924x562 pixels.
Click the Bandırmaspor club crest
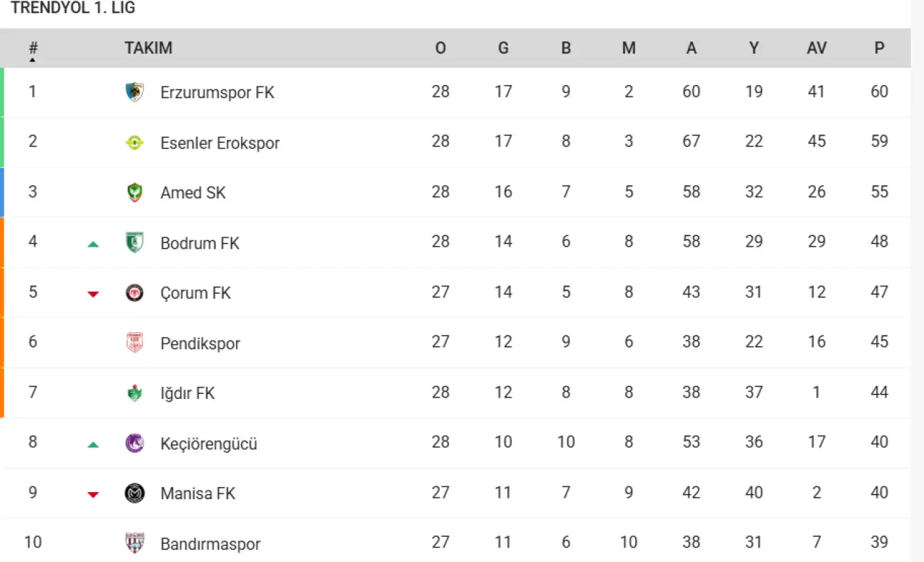(135, 543)
